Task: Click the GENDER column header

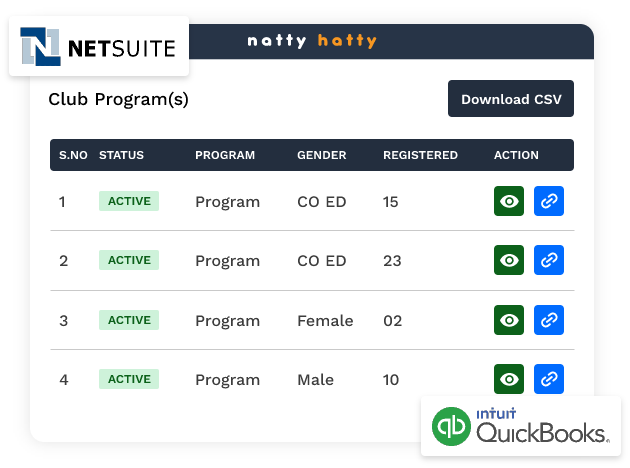Action: tap(321, 155)
